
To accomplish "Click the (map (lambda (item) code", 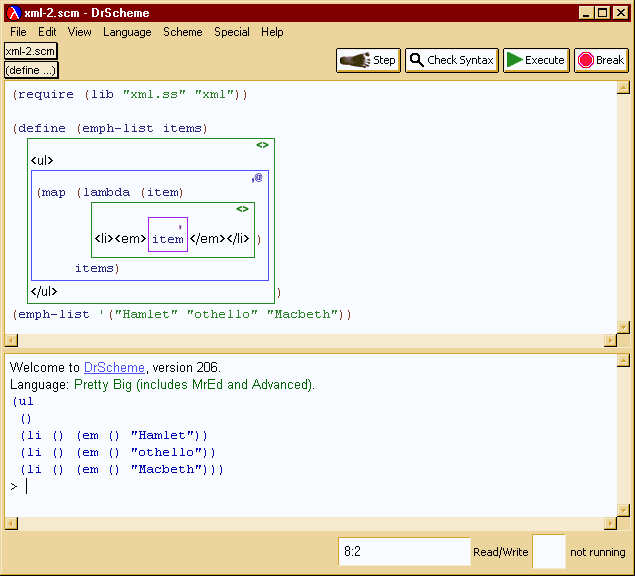I will click(x=110, y=192).
